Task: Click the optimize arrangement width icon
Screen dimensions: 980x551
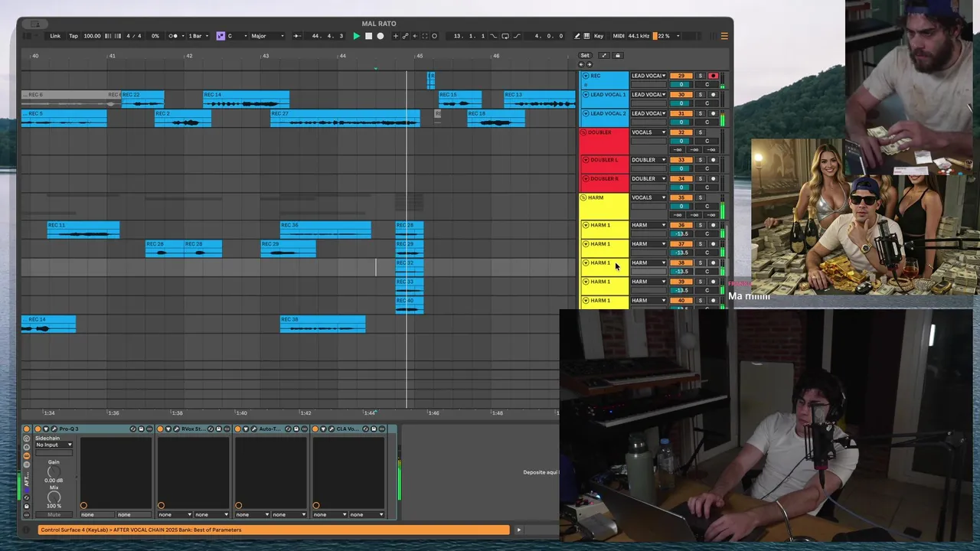Action: 603,55
